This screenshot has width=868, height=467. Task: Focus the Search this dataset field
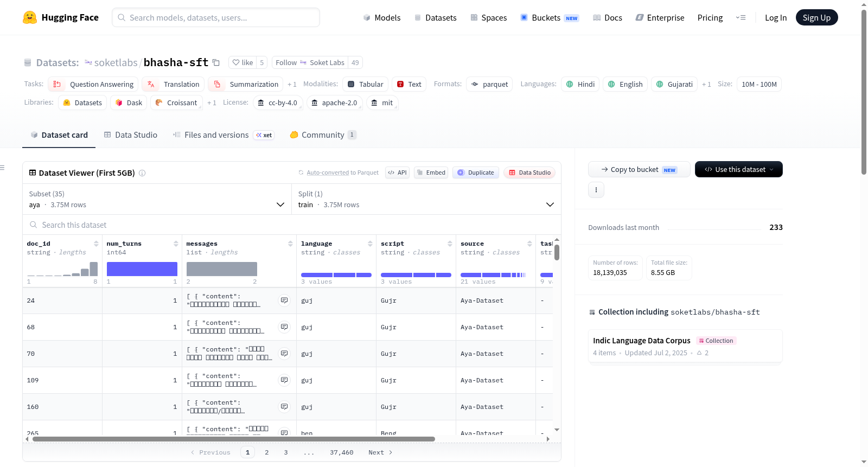(292, 225)
